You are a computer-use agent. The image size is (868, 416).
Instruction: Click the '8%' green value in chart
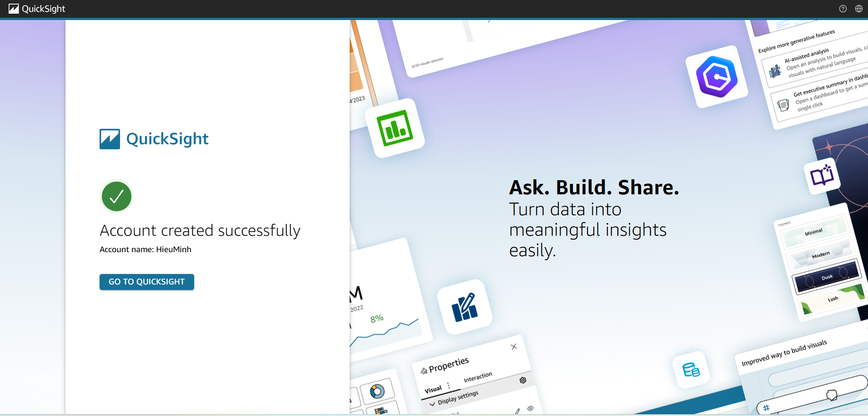pyautogui.click(x=377, y=319)
